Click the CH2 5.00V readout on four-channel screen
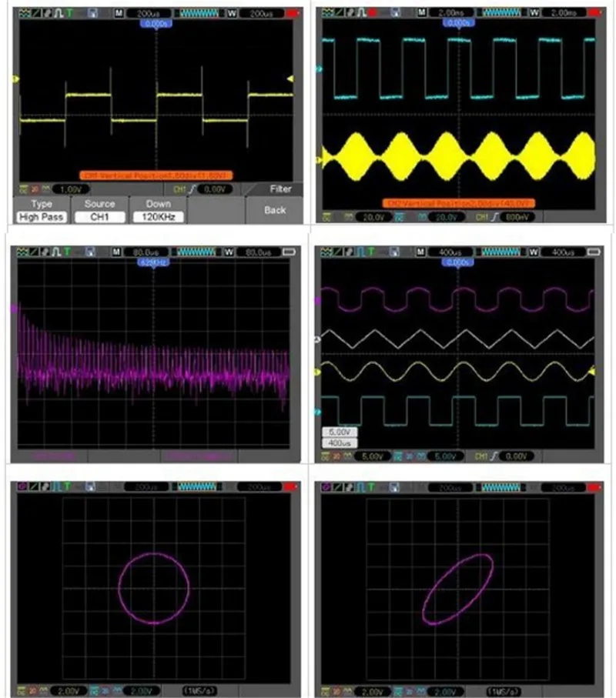This screenshot has height=698, width=616. click(444, 456)
